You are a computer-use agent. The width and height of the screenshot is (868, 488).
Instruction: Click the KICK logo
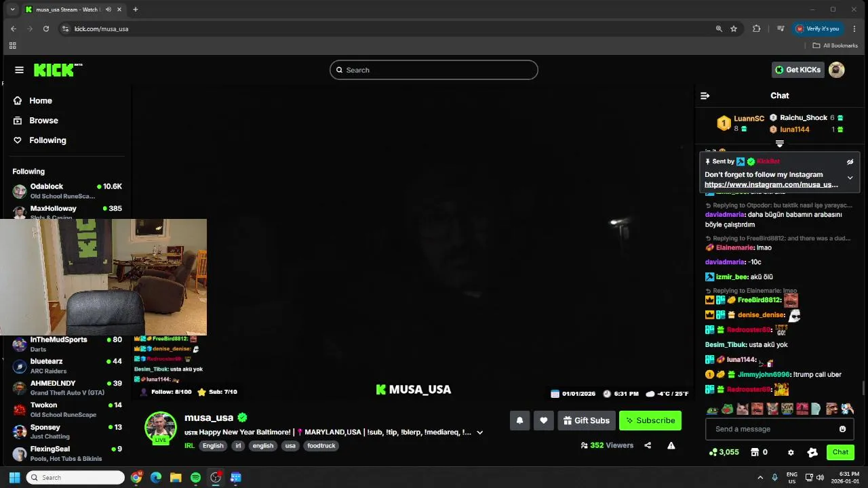click(58, 70)
